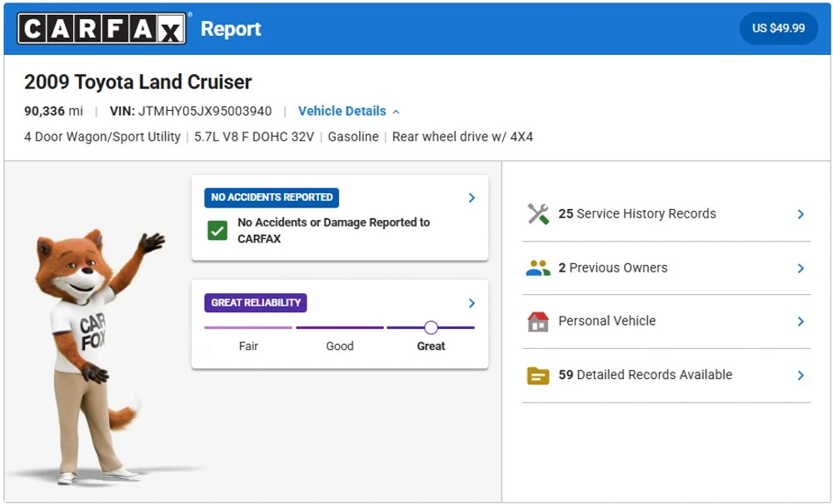This screenshot has height=504, width=833.
Task: Click the previous owners people icon
Action: pos(537,267)
